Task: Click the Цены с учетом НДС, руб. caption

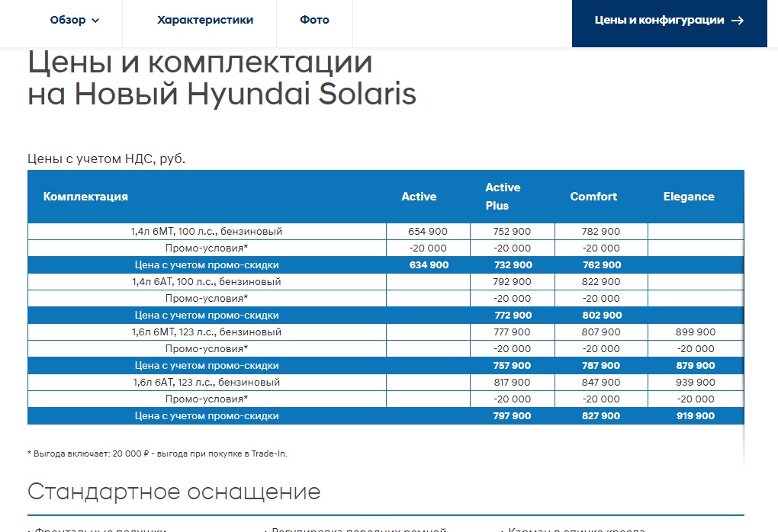Action: [106, 159]
